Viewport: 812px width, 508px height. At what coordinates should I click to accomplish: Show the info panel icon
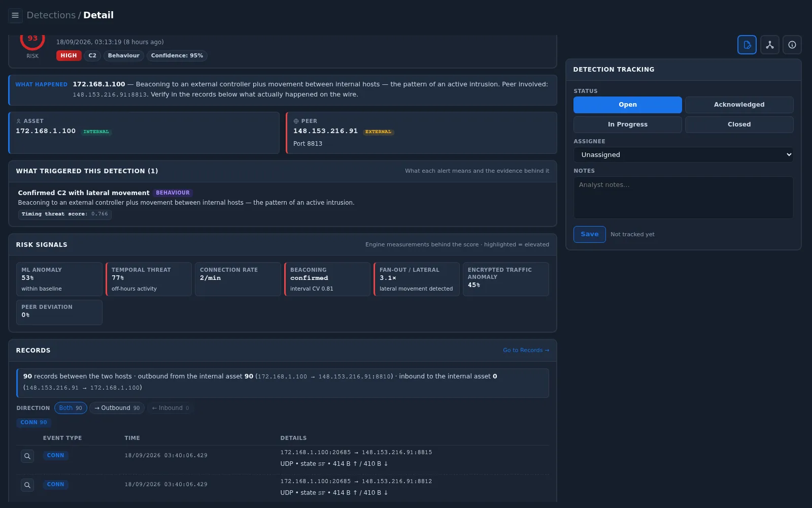[792, 45]
